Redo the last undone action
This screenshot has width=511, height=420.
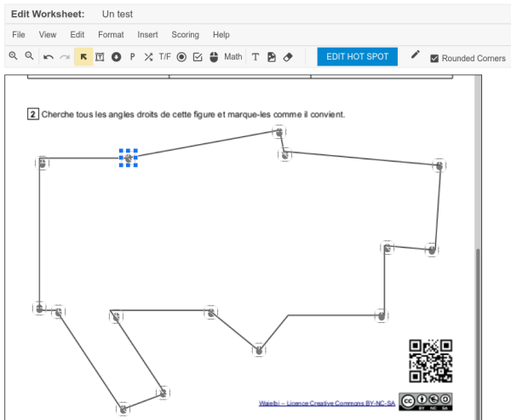pos(65,57)
